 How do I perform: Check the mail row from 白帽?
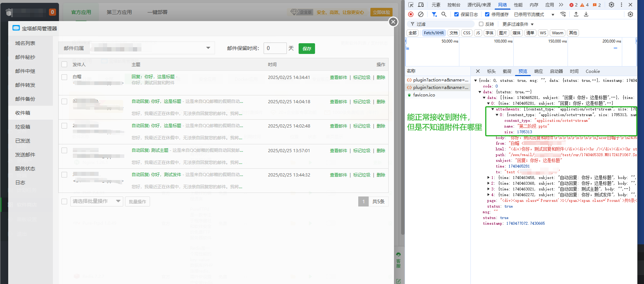pyautogui.click(x=64, y=77)
